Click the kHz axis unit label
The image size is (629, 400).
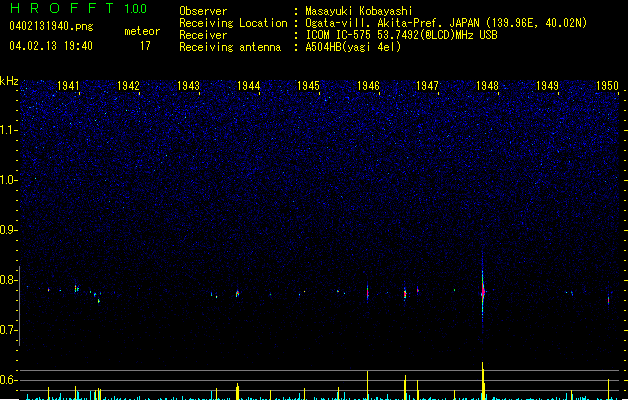(x=9, y=81)
